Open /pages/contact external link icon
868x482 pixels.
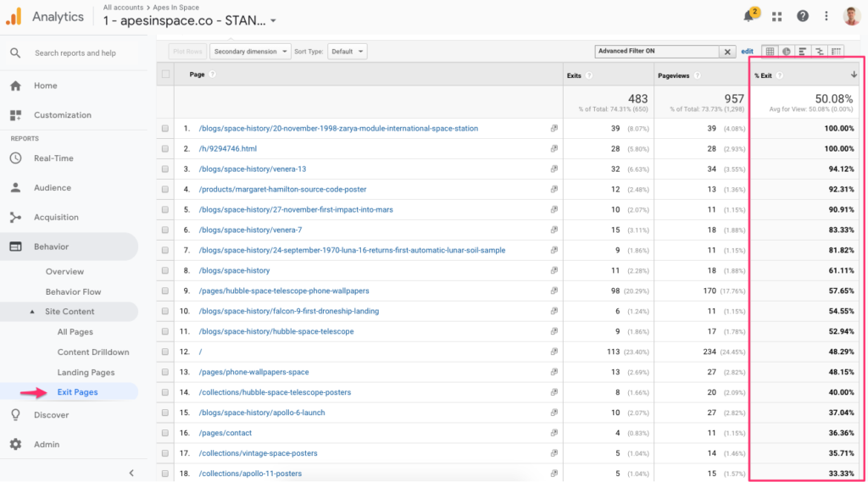point(554,433)
